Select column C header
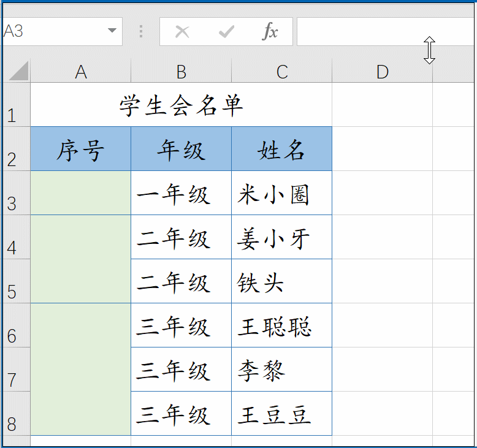Image resolution: width=477 pixels, height=448 pixels. pos(281,72)
